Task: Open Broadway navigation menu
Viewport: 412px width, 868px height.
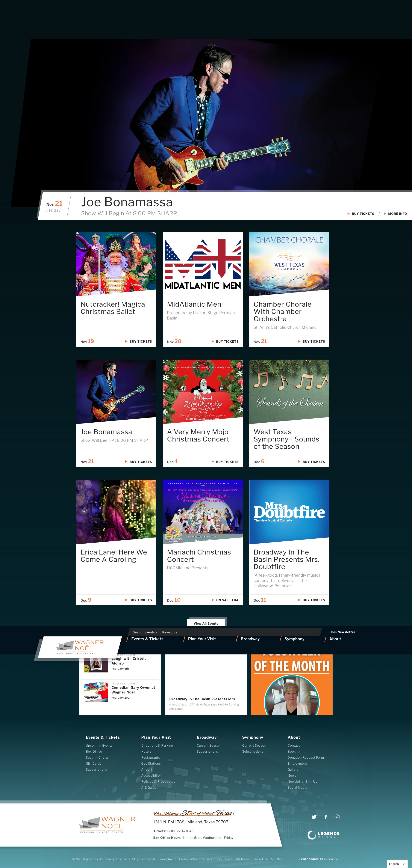Action: click(x=250, y=639)
